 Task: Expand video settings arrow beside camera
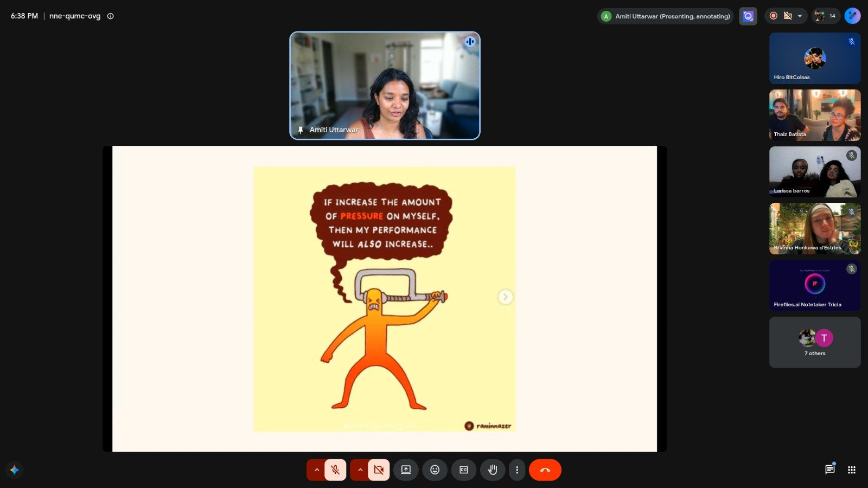pyautogui.click(x=360, y=470)
